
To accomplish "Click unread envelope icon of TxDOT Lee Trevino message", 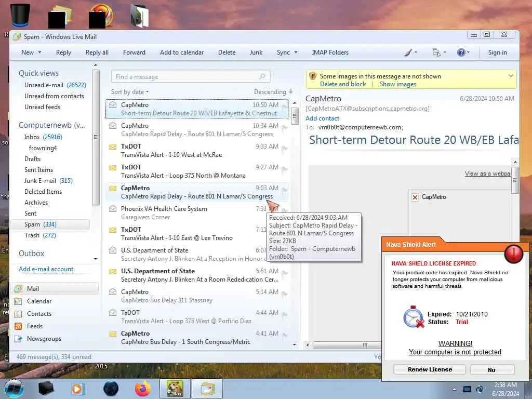I will pos(113,230).
